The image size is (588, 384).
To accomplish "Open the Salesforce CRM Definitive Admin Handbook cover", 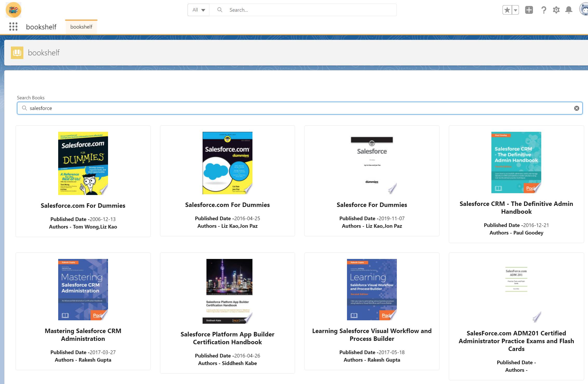I will point(516,162).
